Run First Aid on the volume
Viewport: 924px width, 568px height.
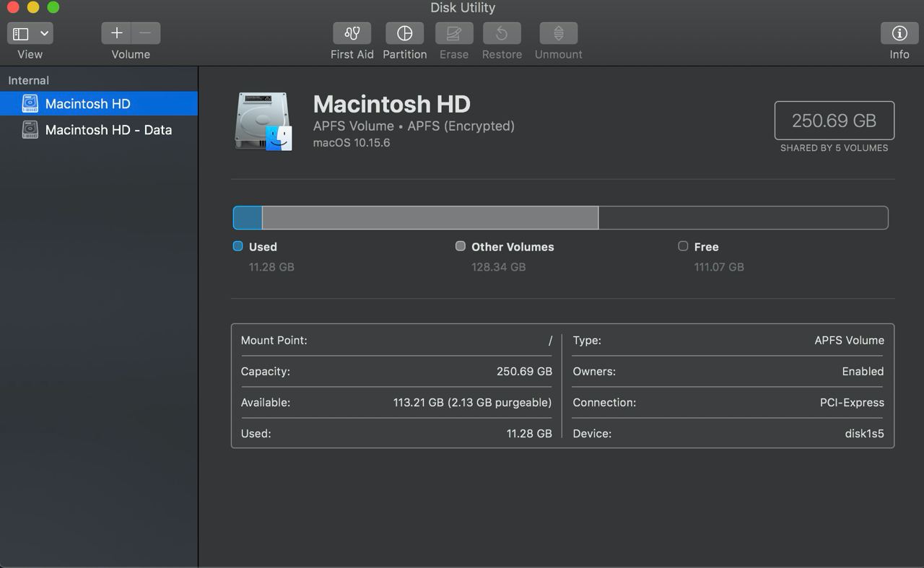[x=352, y=33]
